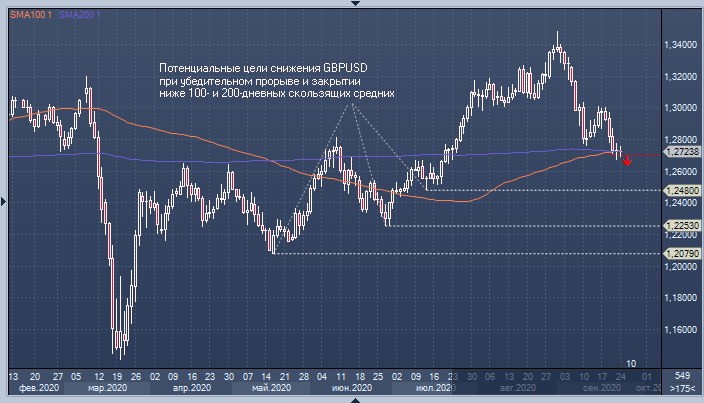Click the red down arrow marker

tap(627, 162)
